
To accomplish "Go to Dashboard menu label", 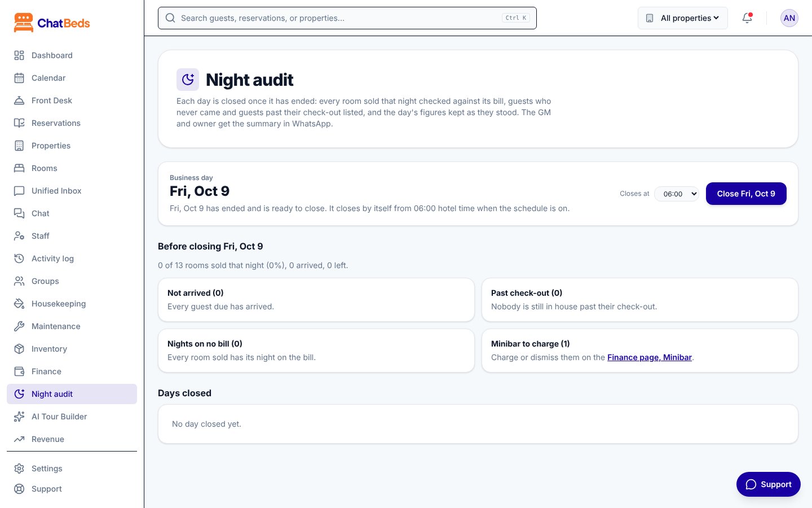I will coord(52,55).
